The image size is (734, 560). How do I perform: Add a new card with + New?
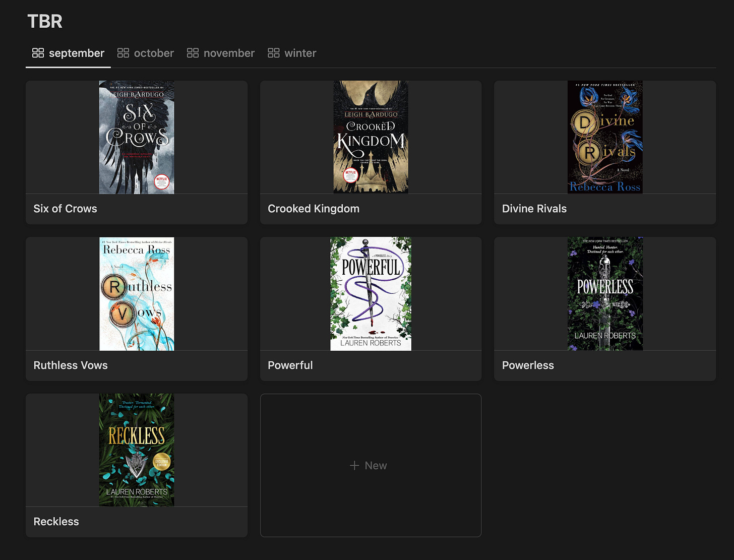371,465
